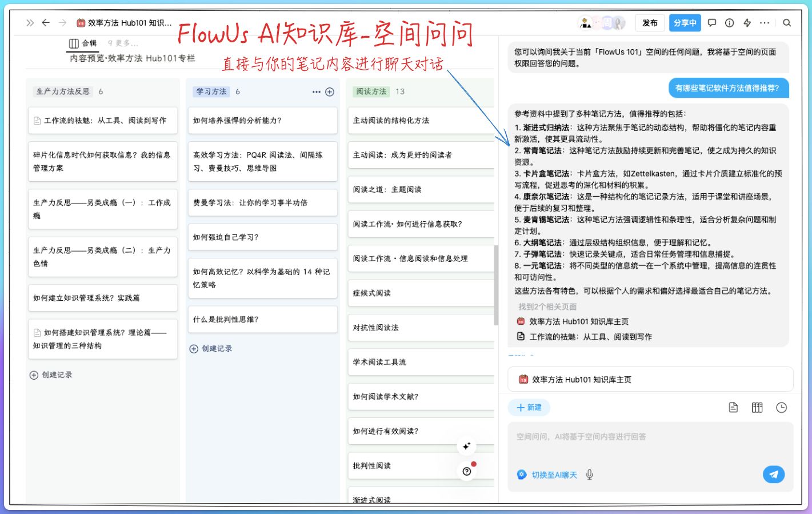
Task: Open card 阅读之道：主题阅读
Action: coord(421,189)
